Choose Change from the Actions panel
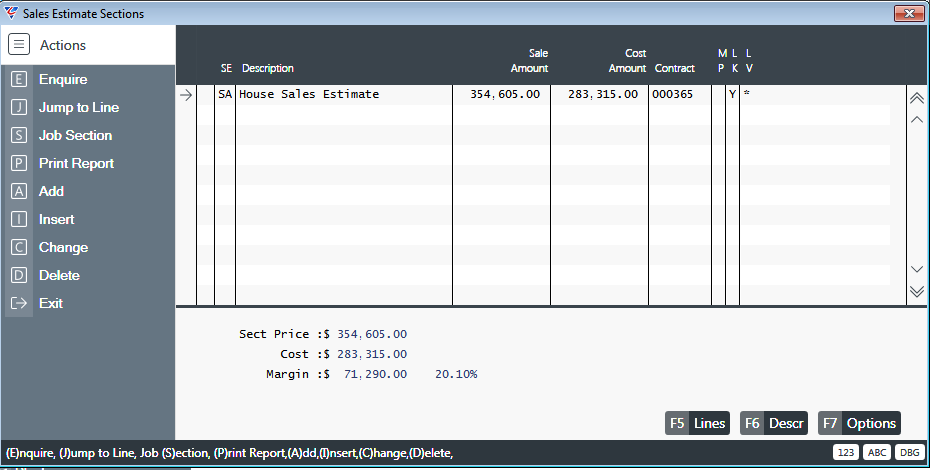Viewport: 931px width, 470px height. pyautogui.click(x=64, y=247)
